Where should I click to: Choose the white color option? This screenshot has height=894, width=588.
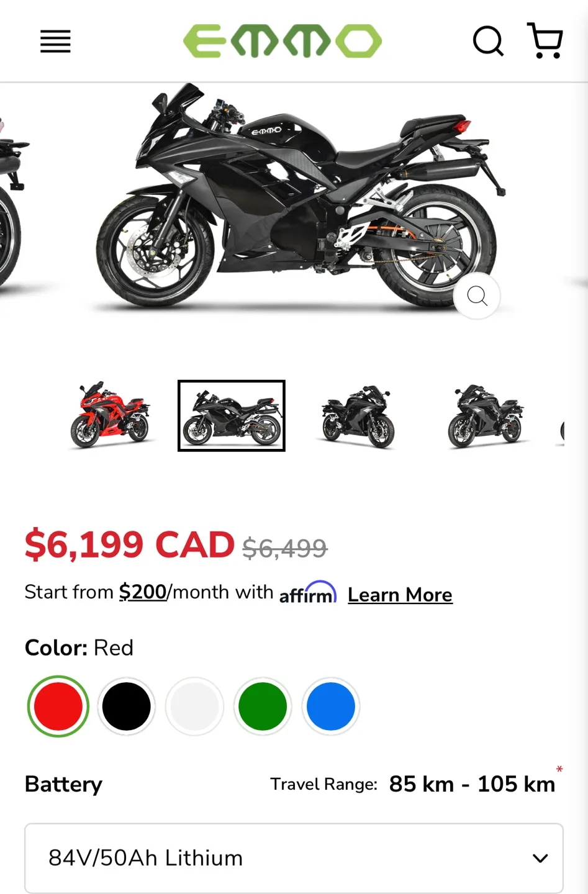click(x=195, y=707)
